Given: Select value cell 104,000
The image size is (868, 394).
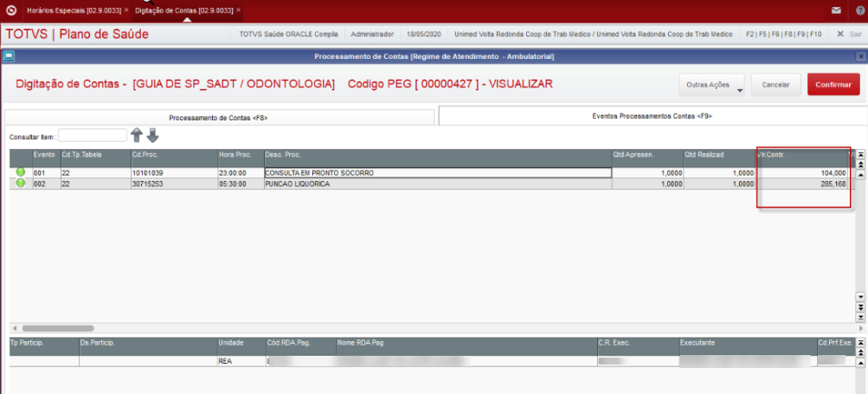Looking at the screenshot, I should click(802, 173).
